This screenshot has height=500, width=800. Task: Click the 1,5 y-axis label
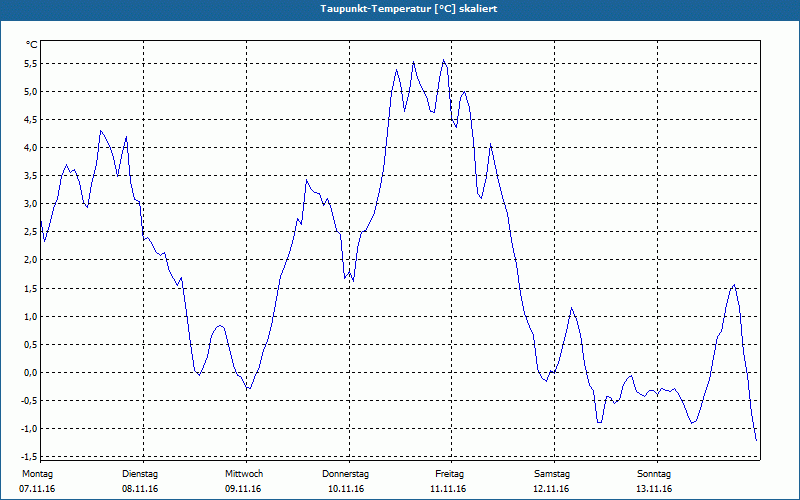tap(31, 289)
